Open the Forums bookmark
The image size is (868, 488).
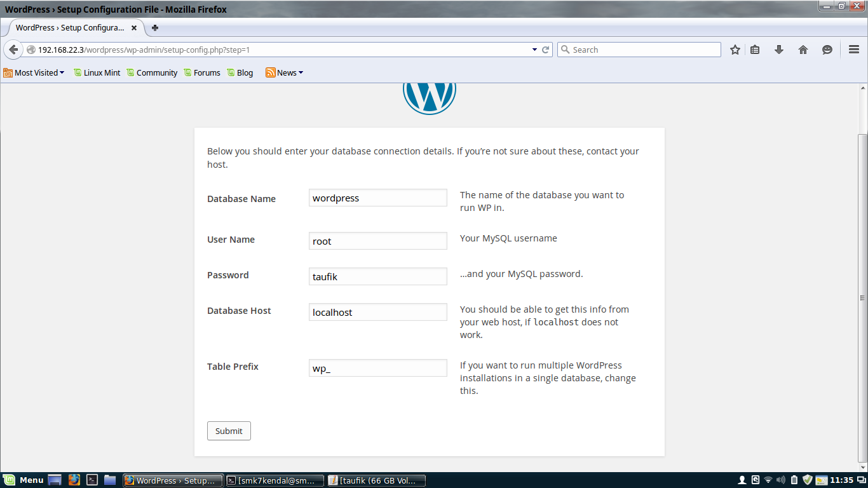[x=202, y=72]
